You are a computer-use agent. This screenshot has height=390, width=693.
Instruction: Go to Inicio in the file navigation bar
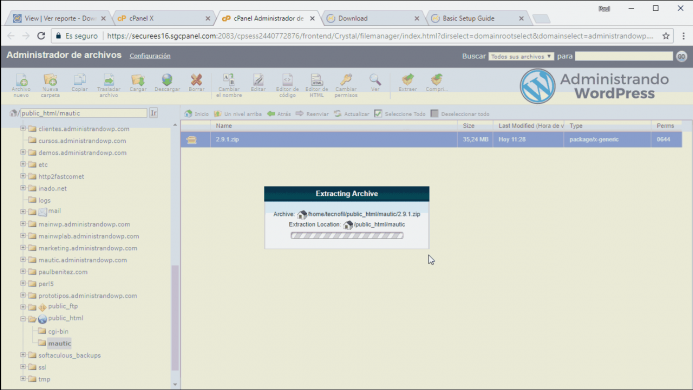(x=197, y=114)
